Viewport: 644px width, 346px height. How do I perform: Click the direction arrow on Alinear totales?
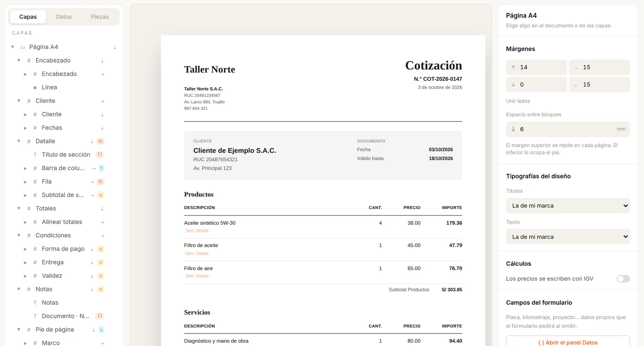tap(102, 222)
